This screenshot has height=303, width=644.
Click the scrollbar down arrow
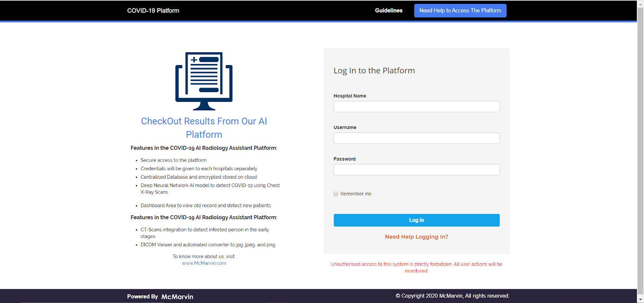click(640, 299)
